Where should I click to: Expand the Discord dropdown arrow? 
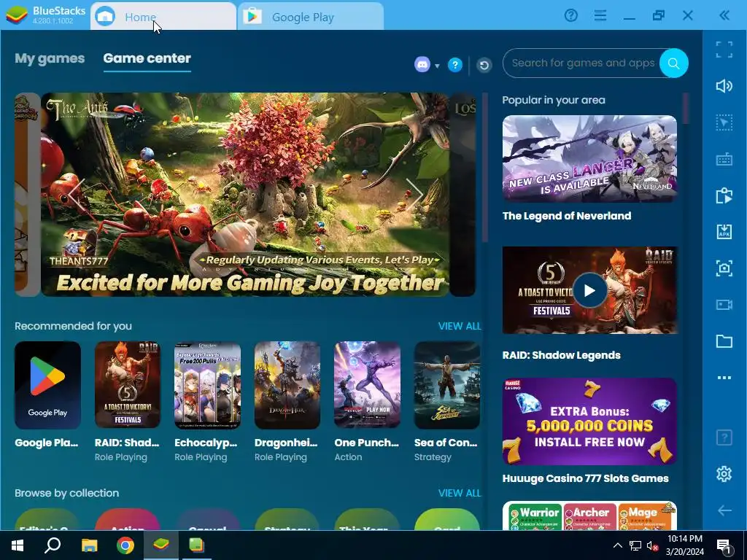click(437, 66)
